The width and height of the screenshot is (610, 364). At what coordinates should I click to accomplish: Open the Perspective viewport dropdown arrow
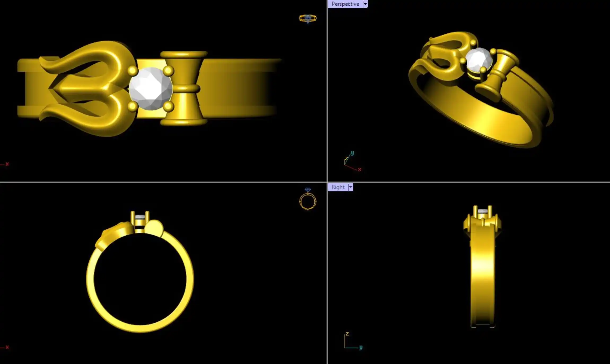[365, 4]
